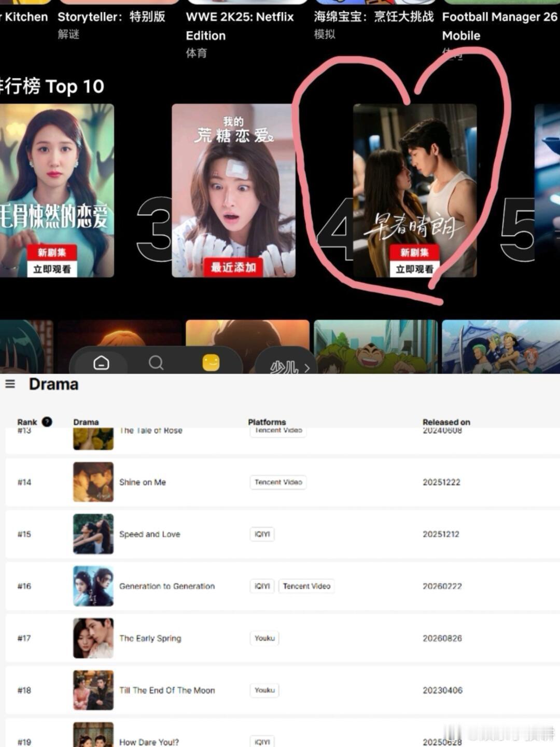Image resolution: width=560 pixels, height=747 pixels.
Task: Tap 立即观看 on the 早春晴朗 poster
Action: coord(414,269)
